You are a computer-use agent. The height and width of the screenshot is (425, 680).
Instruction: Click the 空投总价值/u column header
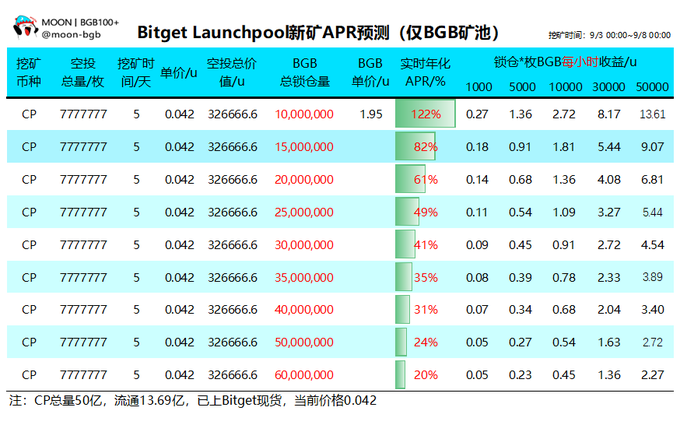232,72
